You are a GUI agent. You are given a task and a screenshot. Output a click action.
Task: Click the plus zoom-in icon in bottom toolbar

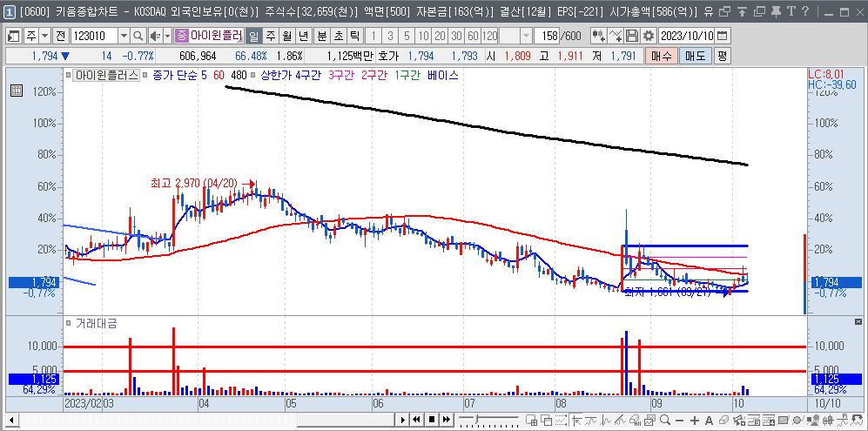(x=694, y=420)
